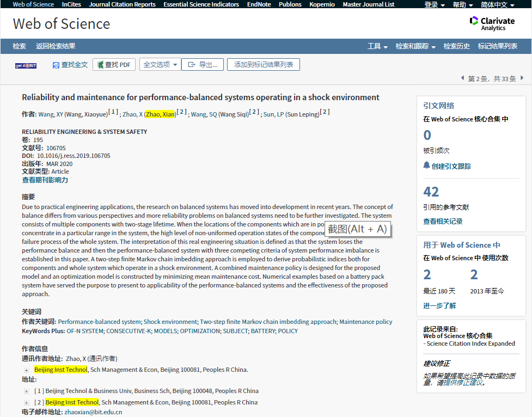532x417 pixels.
Task: Open the 帮助 help dropdown
Action: click(463, 4)
